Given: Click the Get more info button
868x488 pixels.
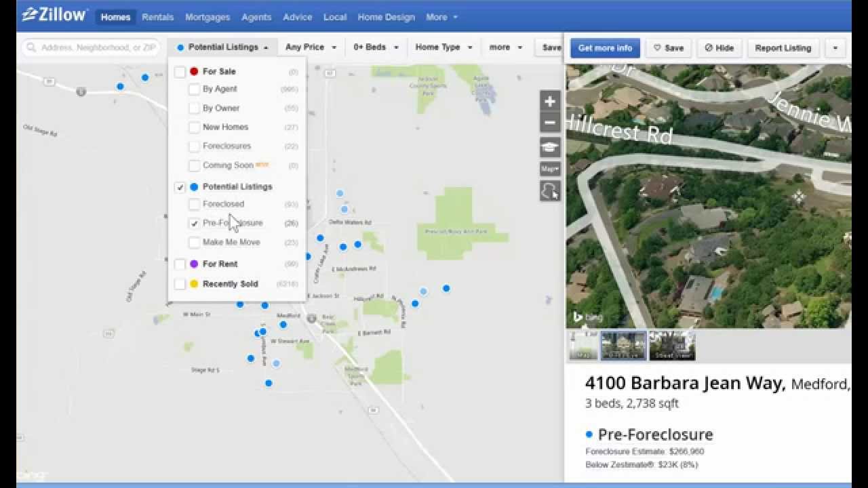Looking at the screenshot, I should point(605,48).
